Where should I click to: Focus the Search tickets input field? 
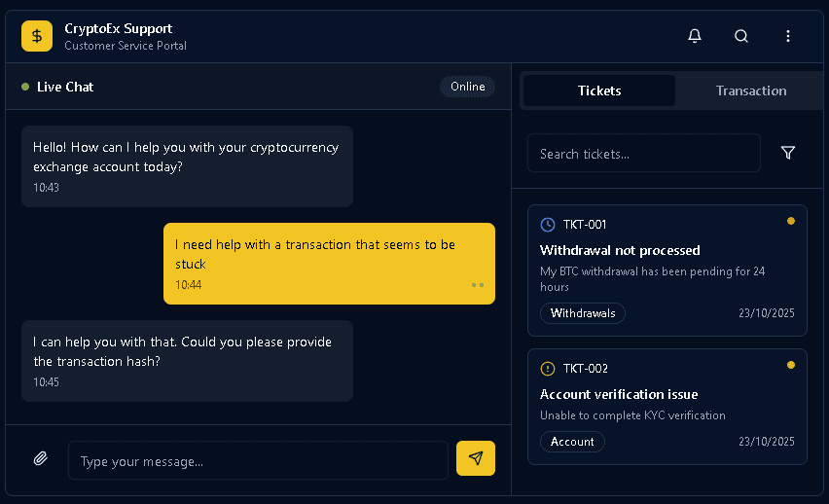click(x=643, y=154)
